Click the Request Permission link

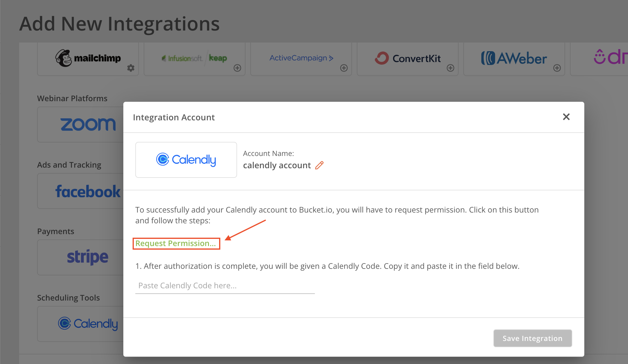pyautogui.click(x=176, y=243)
